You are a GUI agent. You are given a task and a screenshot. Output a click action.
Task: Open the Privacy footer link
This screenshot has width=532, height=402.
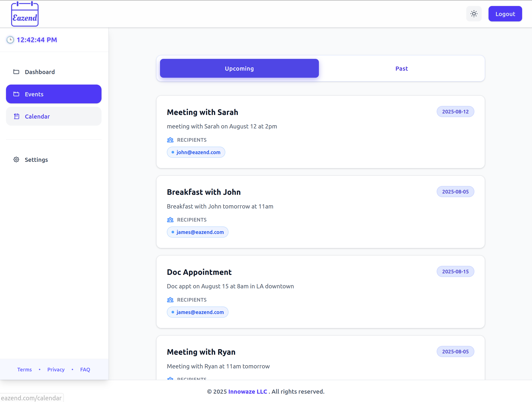tap(56, 369)
